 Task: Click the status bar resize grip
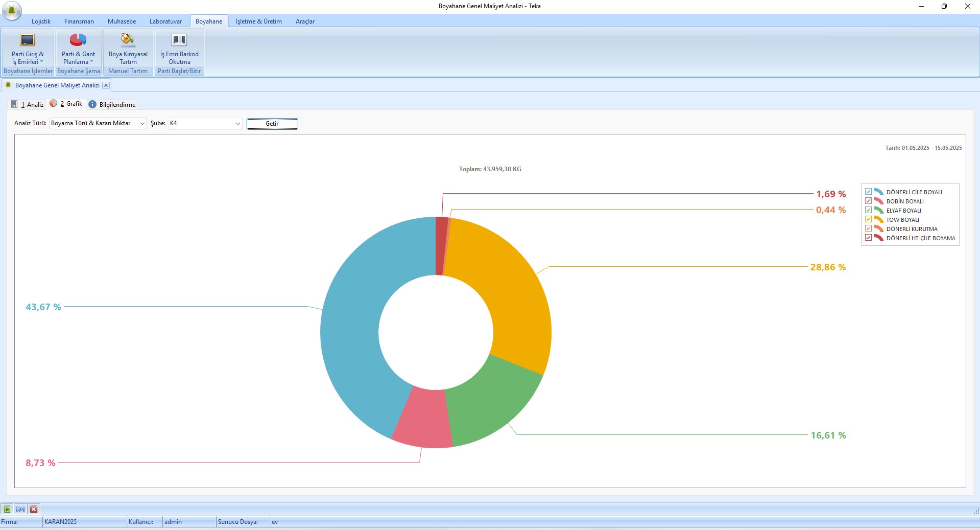(976, 511)
